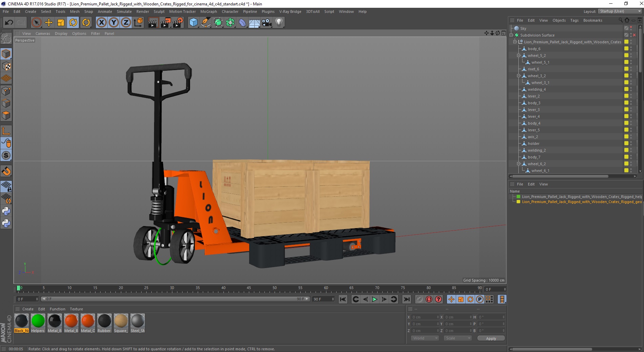Screen dimensions: 644x352
Task: Open the Scale coordinate dropdown
Action: click(458, 338)
